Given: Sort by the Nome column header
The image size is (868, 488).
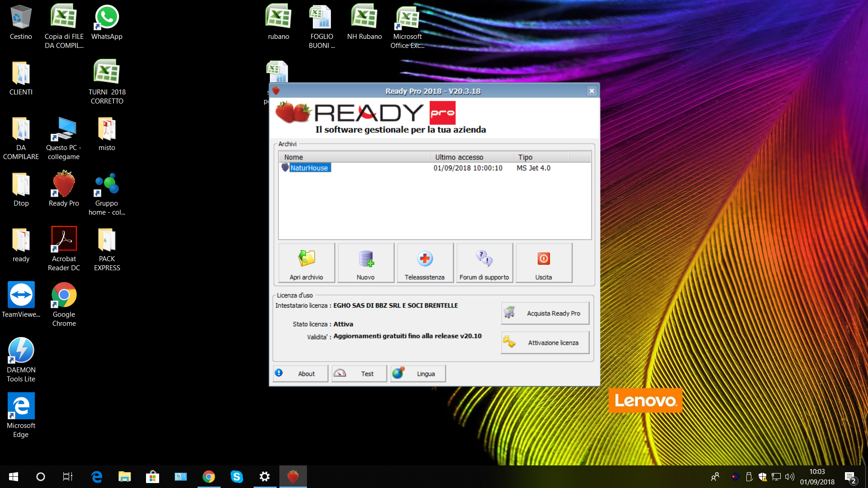Looking at the screenshot, I should pos(354,157).
